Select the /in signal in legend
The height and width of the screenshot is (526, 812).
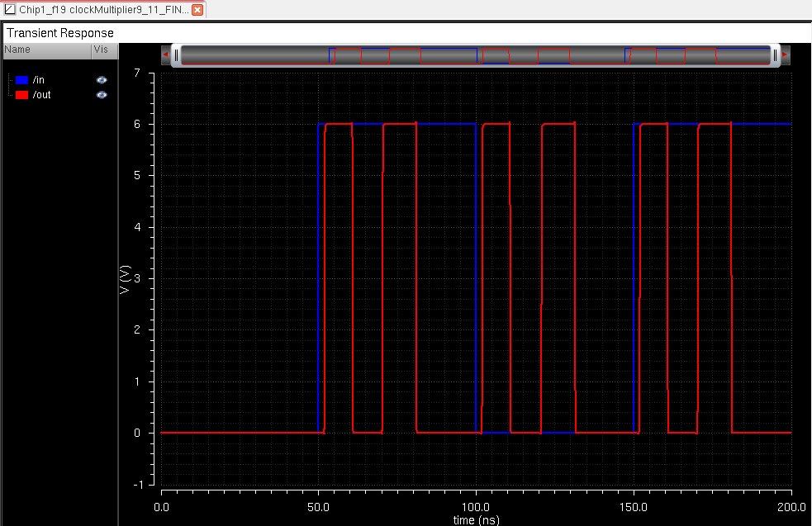[x=40, y=80]
